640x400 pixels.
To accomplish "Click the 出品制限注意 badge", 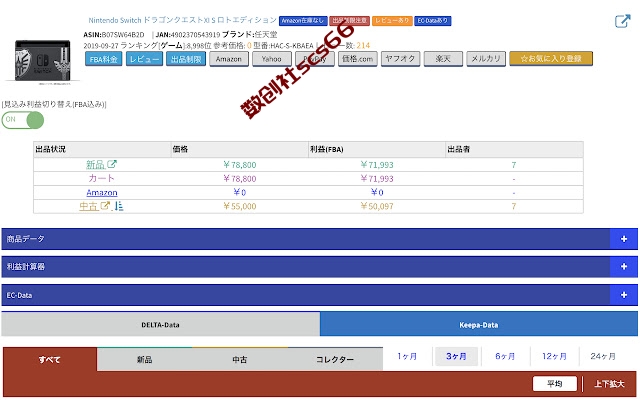I will point(349,20).
